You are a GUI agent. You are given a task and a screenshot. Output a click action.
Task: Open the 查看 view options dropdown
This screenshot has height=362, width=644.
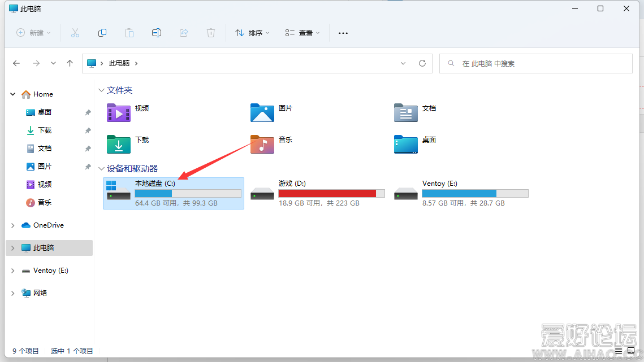coord(301,33)
